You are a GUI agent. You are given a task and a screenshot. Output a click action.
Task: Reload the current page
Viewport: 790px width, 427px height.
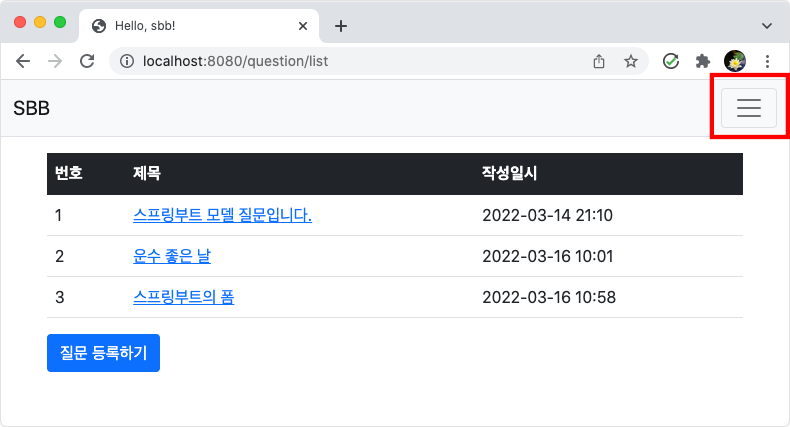coord(87,61)
